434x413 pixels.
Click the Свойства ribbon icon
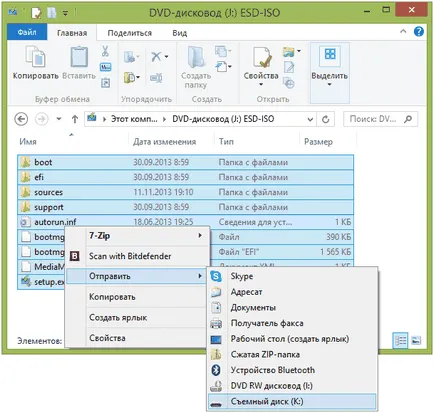[261, 57]
